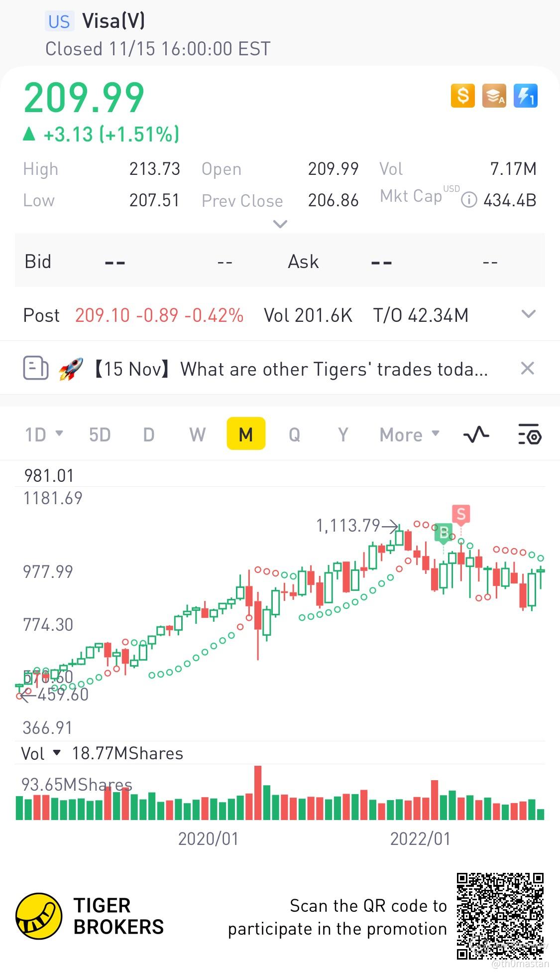Tap the orange dollar sign badge icon
560x976 pixels.
click(x=462, y=95)
